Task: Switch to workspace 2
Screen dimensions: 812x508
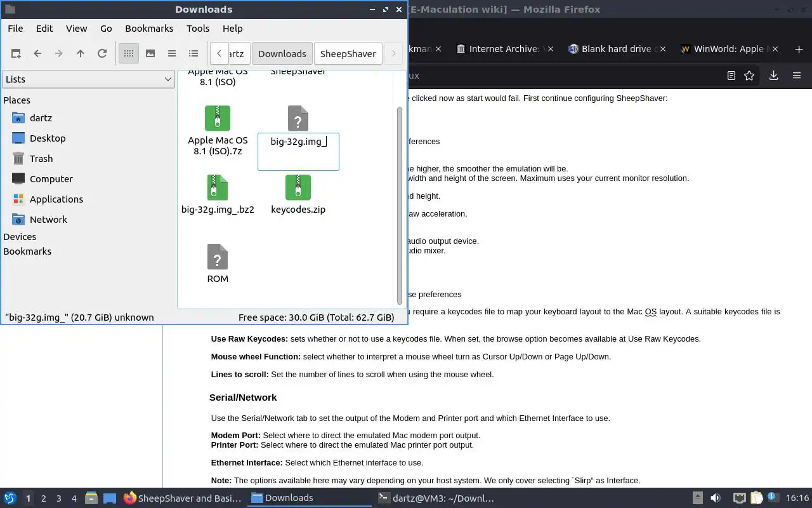Action: (x=44, y=498)
